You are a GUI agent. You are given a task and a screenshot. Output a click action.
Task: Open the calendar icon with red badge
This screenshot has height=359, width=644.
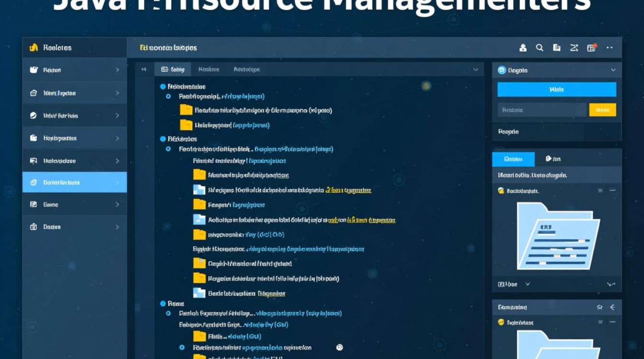(592, 48)
